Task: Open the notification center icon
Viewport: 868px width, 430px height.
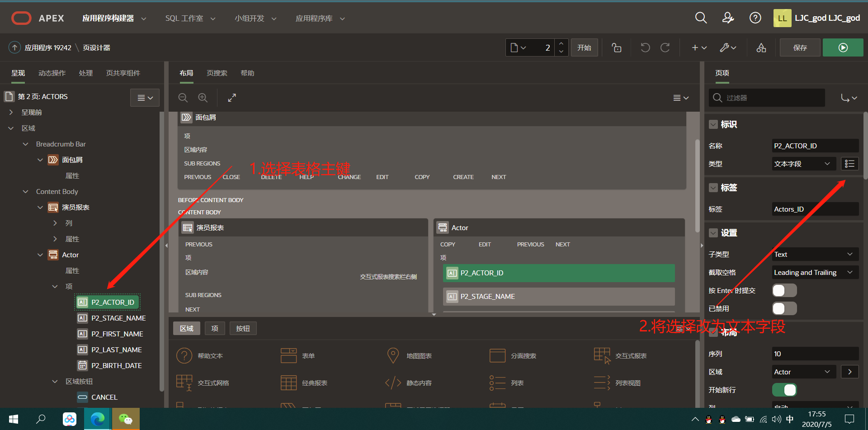Action: [x=849, y=419]
